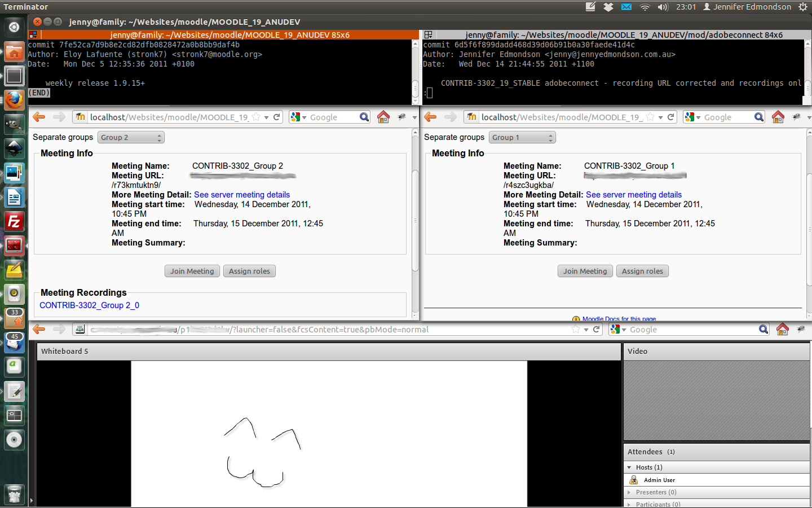
Task: Open the CD/DVD disc launcher icon
Action: pos(14,440)
